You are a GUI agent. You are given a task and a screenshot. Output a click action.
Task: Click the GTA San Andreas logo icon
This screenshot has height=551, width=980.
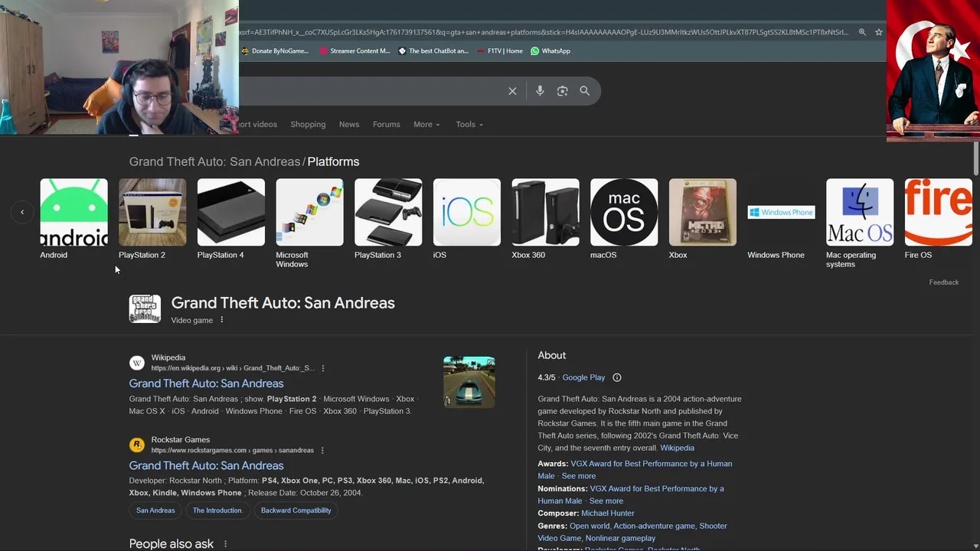[145, 309]
